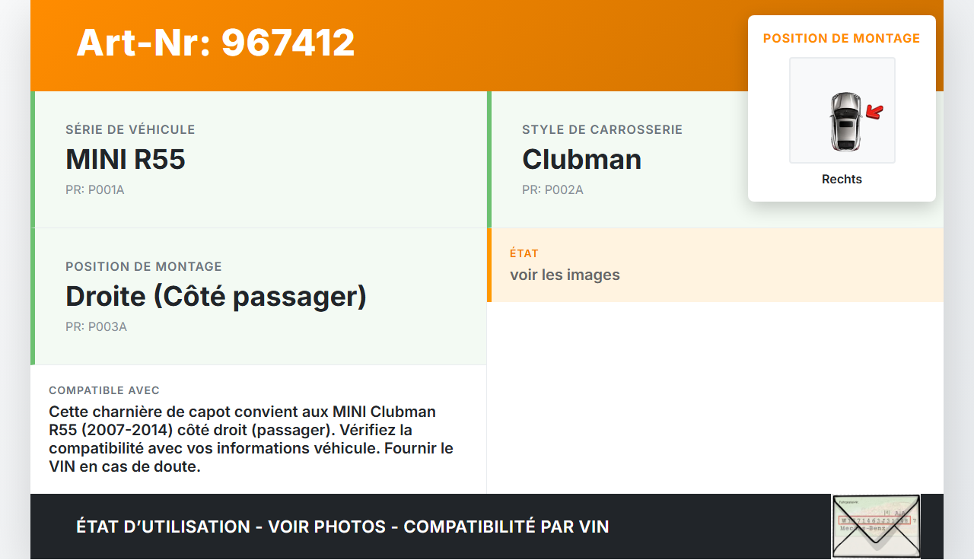
Task: Click the MINI R55 vehicle series value
Action: (126, 159)
